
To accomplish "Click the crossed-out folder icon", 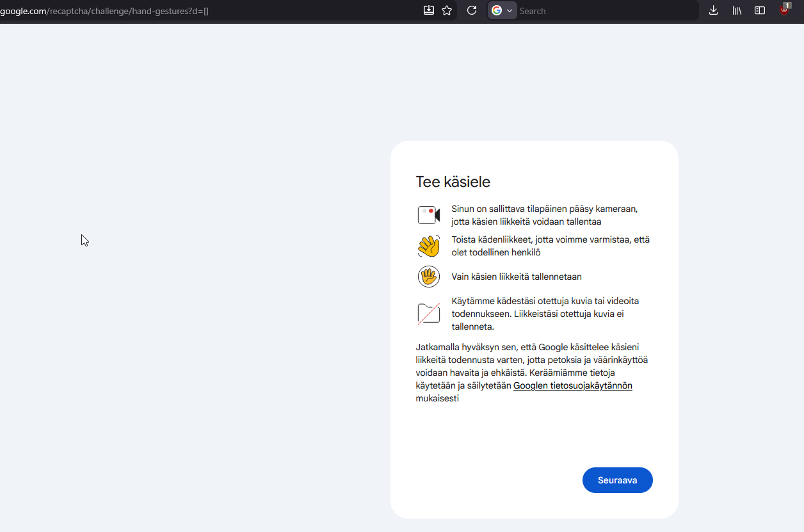I will click(x=429, y=314).
